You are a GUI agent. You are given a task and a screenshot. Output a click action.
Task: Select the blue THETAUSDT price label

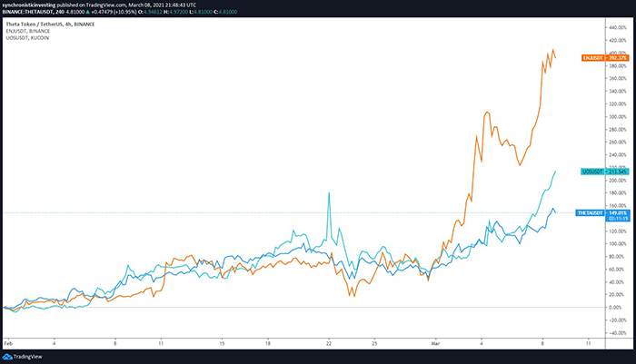tap(591, 212)
